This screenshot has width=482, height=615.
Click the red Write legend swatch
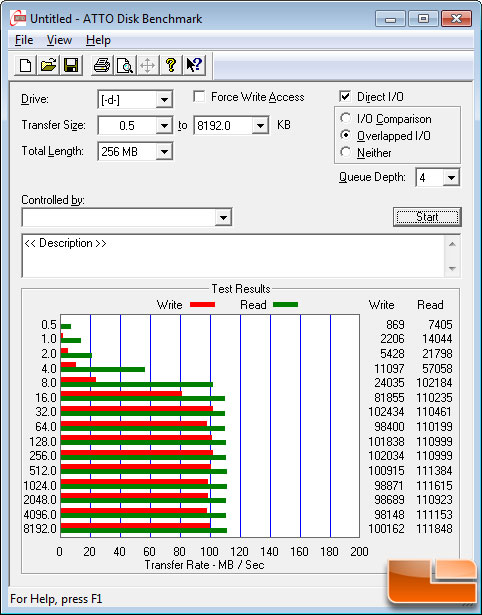(202, 305)
